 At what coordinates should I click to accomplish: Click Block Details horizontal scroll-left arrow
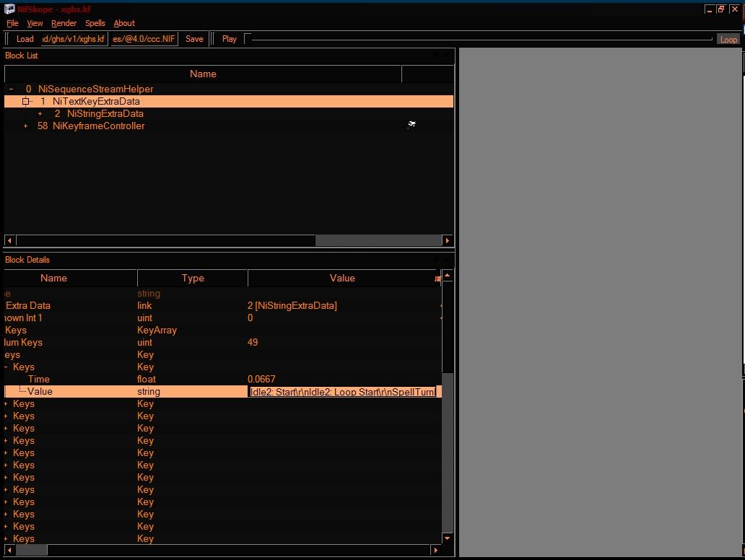point(10,550)
